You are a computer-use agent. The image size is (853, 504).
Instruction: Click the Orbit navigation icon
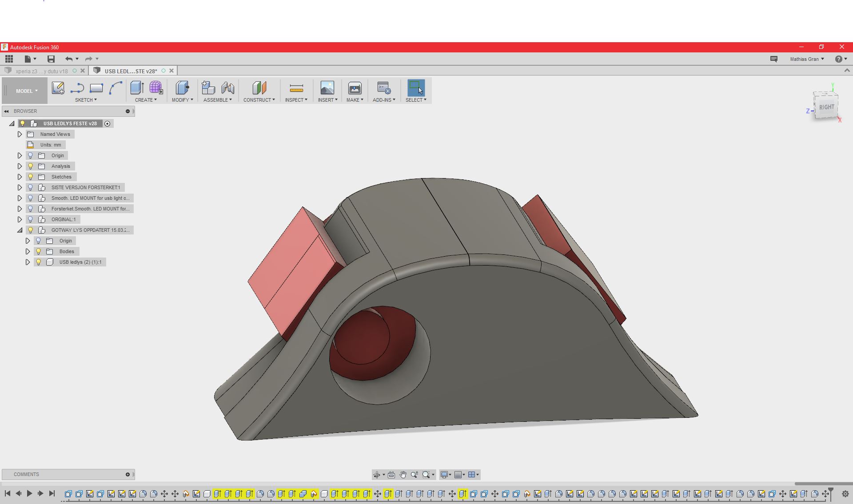point(377,475)
